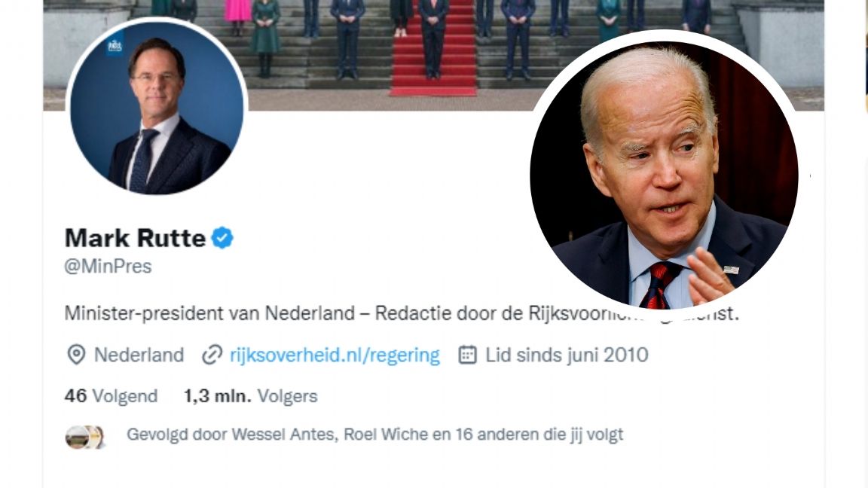Click the Minister-president van Nederland bio text
868x488 pixels.
[x=209, y=313]
